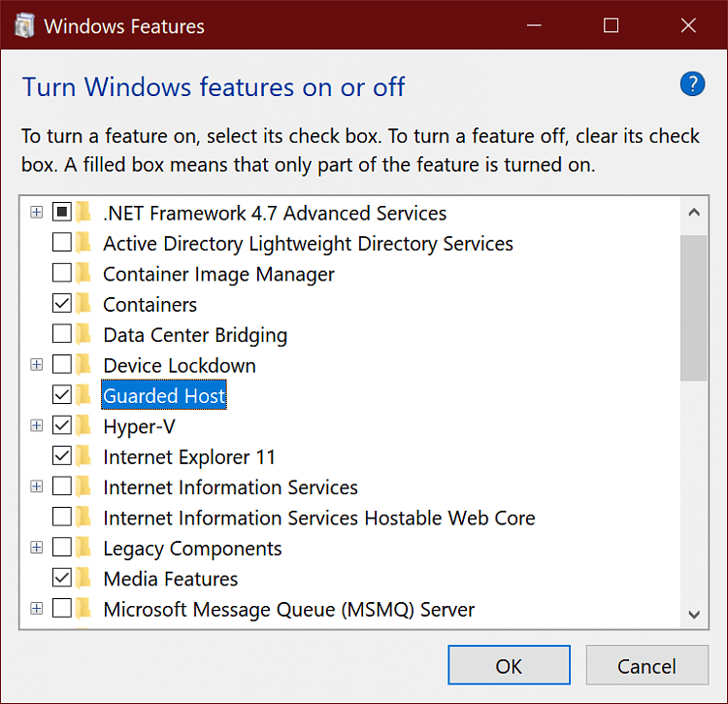Click the vertical scrollbar thumb in features list
The width and height of the screenshot is (728, 704).
pos(694,308)
